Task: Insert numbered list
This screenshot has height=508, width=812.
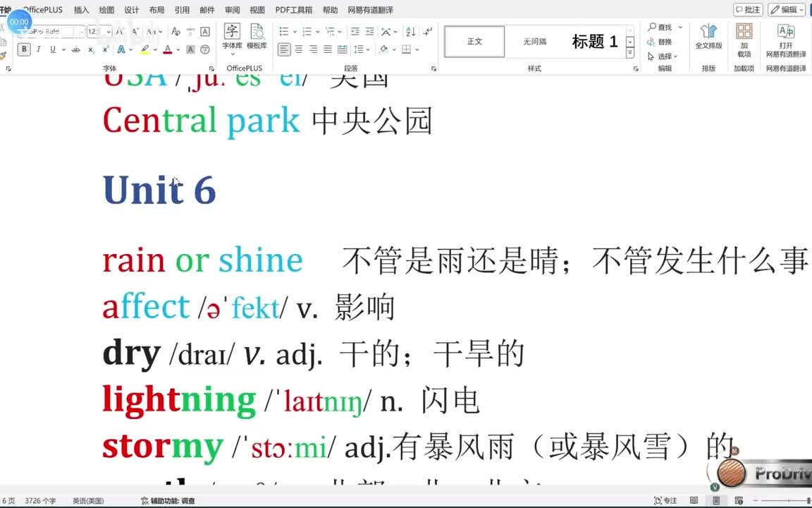Action: 307,32
